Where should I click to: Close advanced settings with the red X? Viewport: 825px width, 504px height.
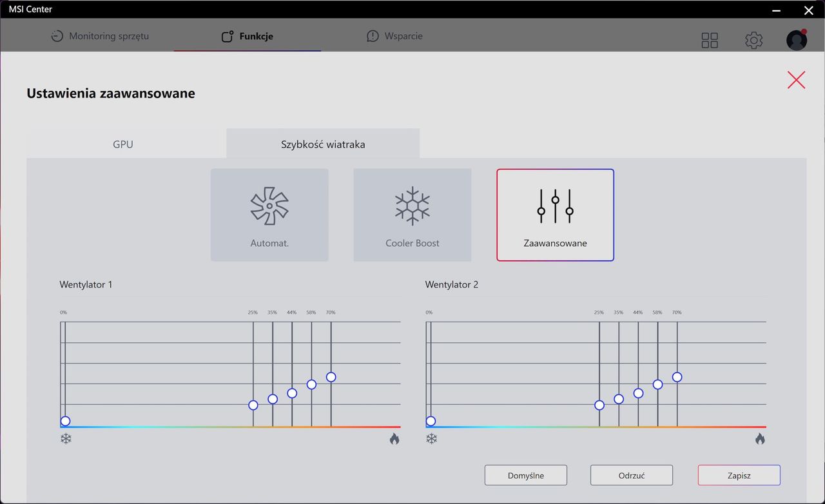click(x=796, y=80)
